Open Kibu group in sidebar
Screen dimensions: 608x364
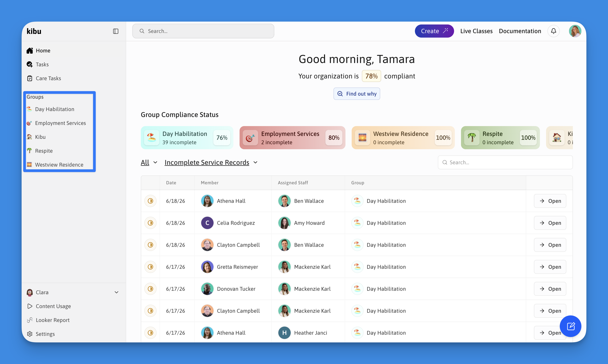point(36,137)
